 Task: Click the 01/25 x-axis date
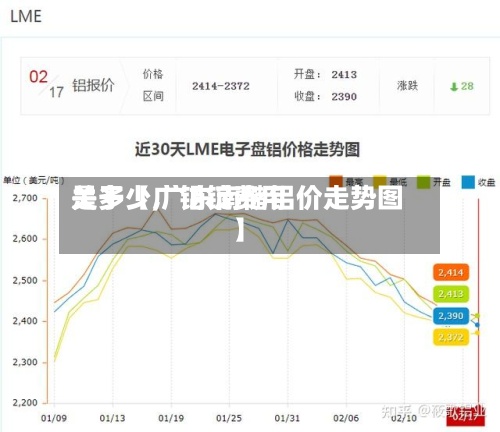[229, 418]
